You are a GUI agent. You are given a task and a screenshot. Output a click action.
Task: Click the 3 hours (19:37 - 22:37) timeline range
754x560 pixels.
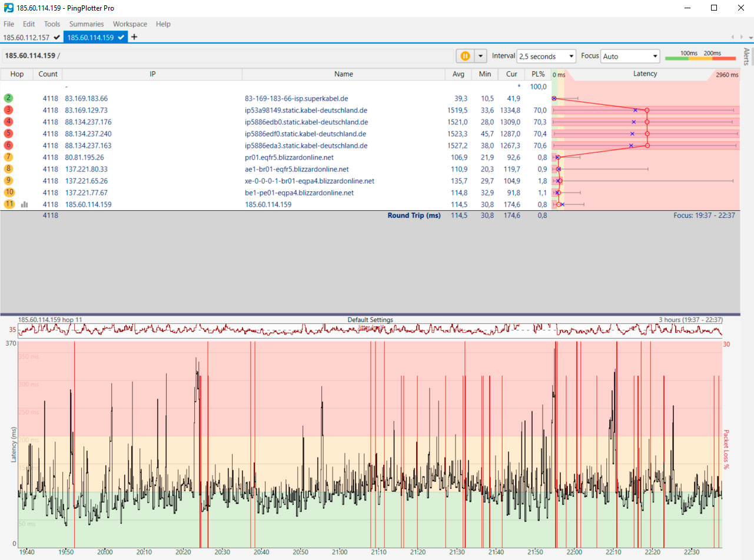690,320
